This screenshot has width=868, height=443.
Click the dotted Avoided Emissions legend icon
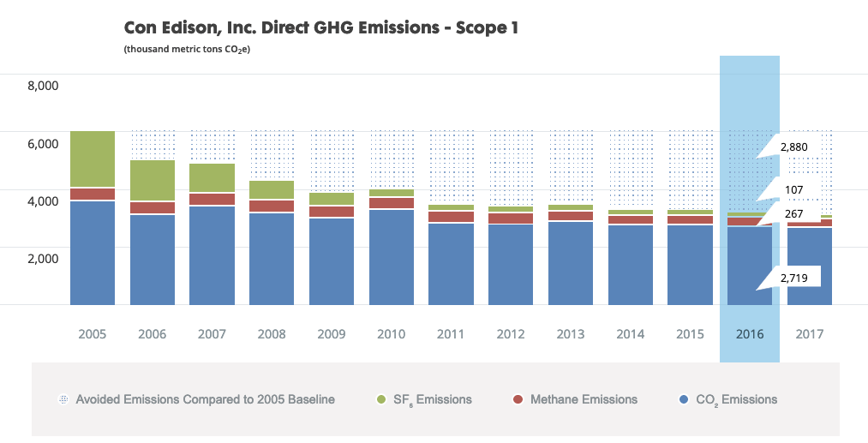tap(63, 399)
